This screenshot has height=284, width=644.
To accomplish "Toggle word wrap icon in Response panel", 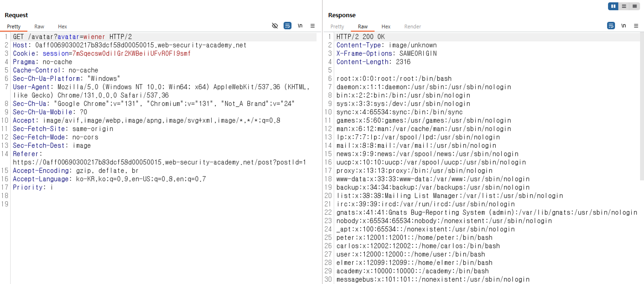I will [x=611, y=26].
